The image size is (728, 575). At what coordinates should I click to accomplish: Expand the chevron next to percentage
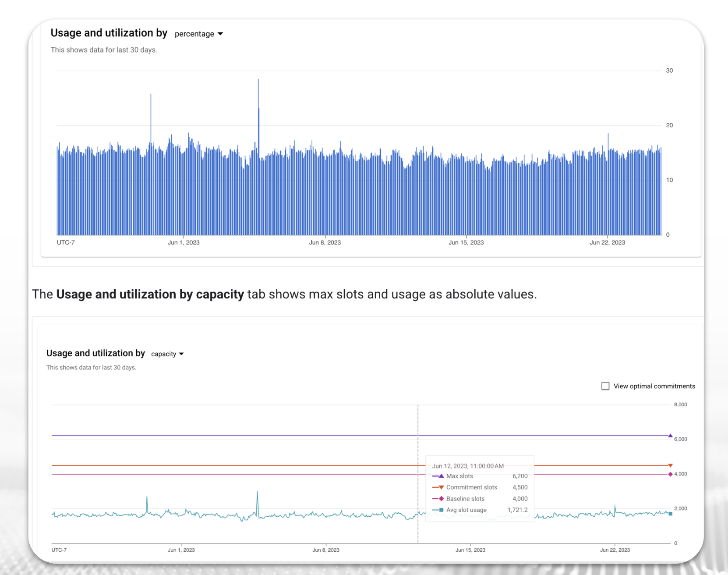220,34
